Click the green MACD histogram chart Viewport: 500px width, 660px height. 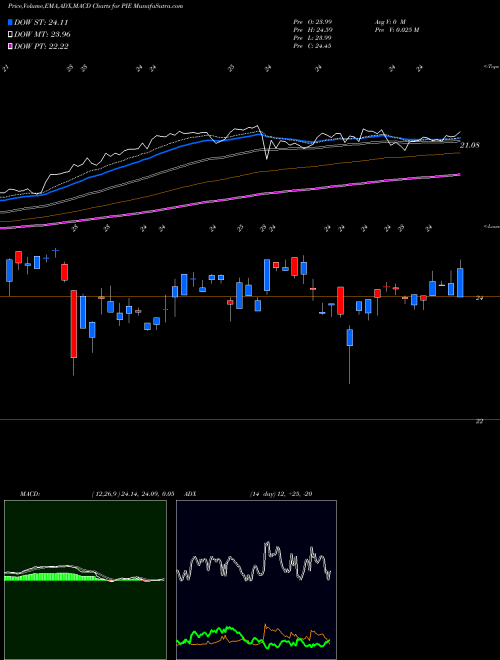click(x=85, y=580)
